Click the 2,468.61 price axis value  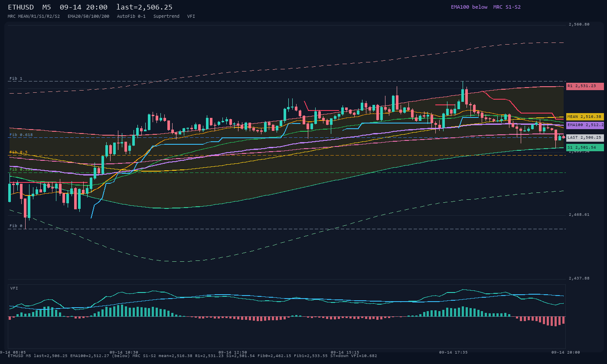(x=579, y=214)
